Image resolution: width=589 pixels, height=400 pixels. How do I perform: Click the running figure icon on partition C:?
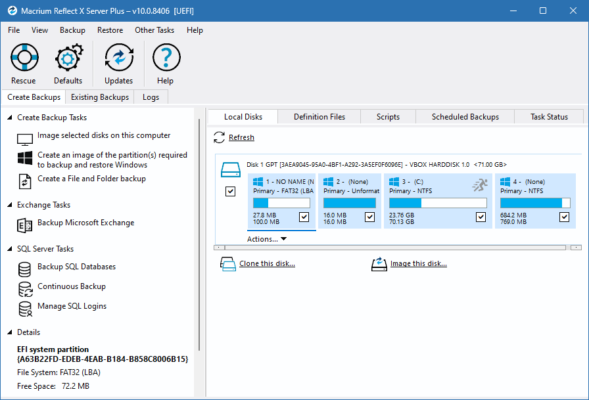click(480, 185)
